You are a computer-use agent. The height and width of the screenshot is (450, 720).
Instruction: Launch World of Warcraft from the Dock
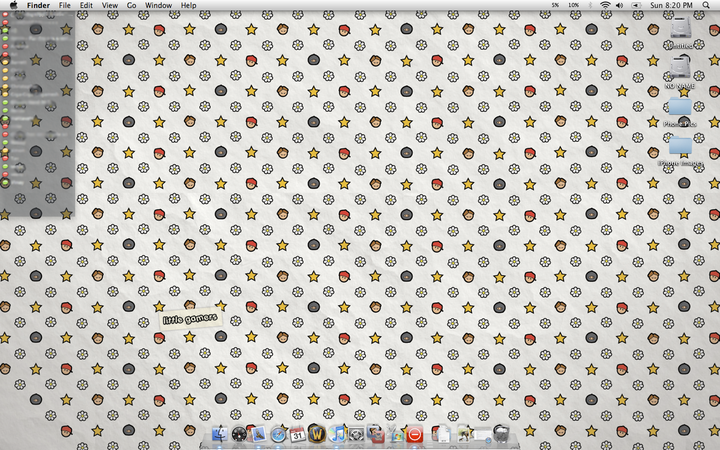[317, 433]
